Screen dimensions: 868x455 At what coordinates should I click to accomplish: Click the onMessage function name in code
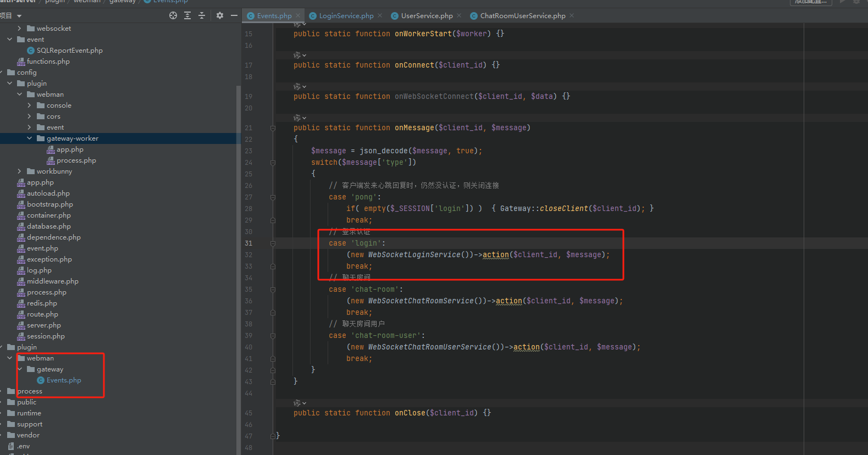pyautogui.click(x=414, y=128)
